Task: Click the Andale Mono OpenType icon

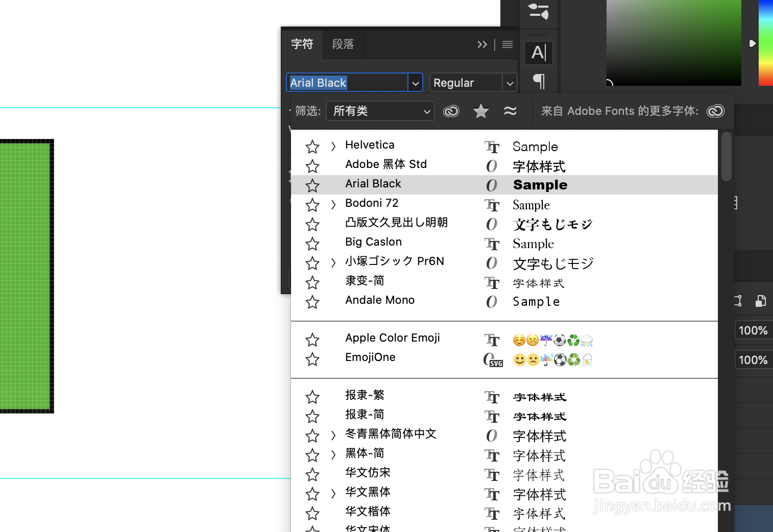Action: pyautogui.click(x=492, y=302)
